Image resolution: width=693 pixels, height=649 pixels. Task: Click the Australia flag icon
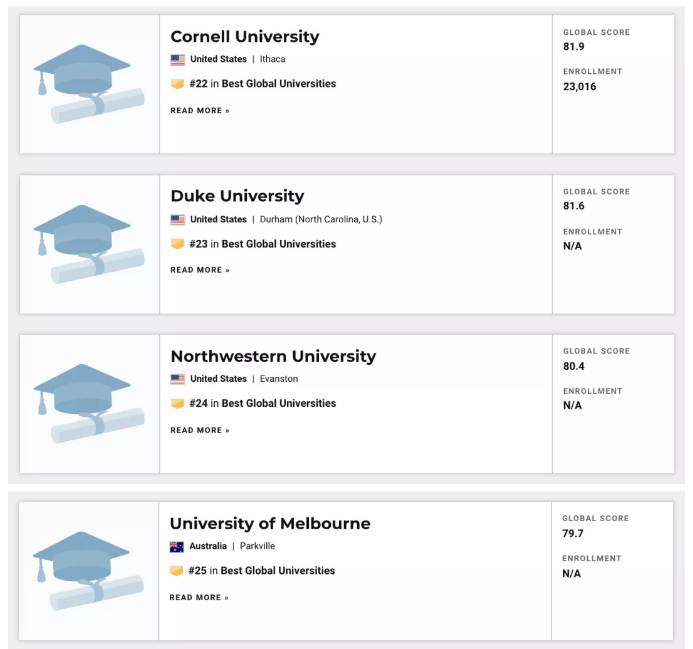[177, 546]
